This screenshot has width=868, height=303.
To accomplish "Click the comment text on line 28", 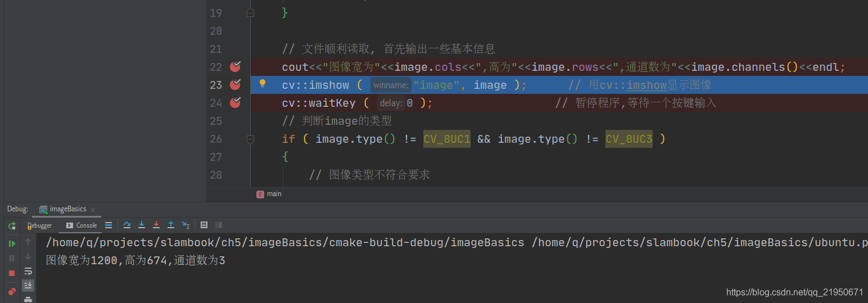I will pos(369,175).
